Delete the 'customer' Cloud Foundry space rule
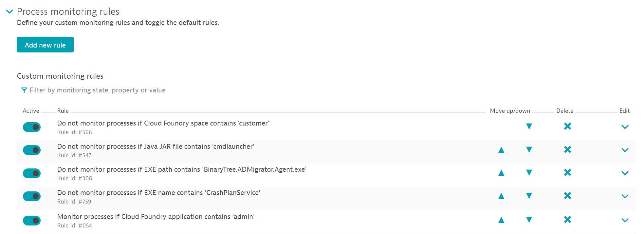The height and width of the screenshot is (234, 644). coord(567,127)
